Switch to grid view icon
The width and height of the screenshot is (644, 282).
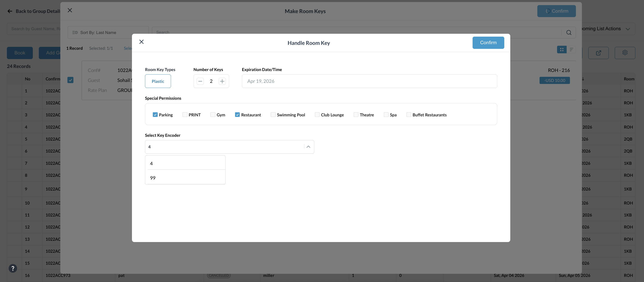point(562,50)
